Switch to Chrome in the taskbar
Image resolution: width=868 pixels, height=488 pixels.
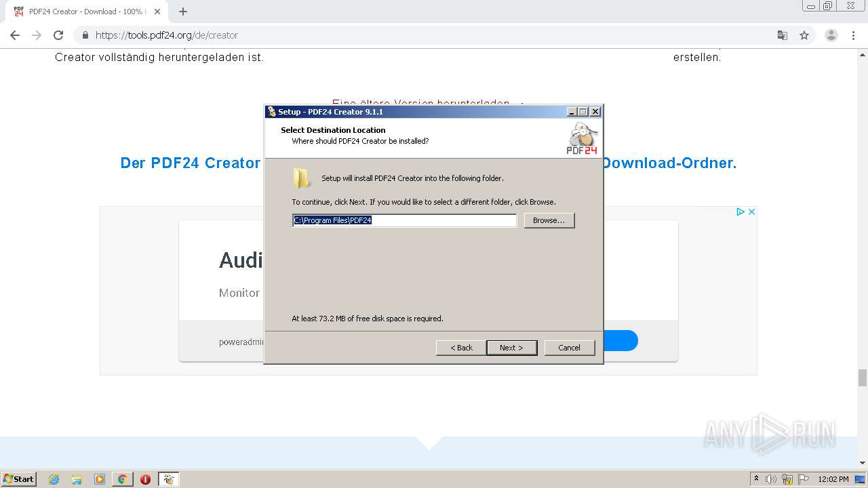[123, 479]
